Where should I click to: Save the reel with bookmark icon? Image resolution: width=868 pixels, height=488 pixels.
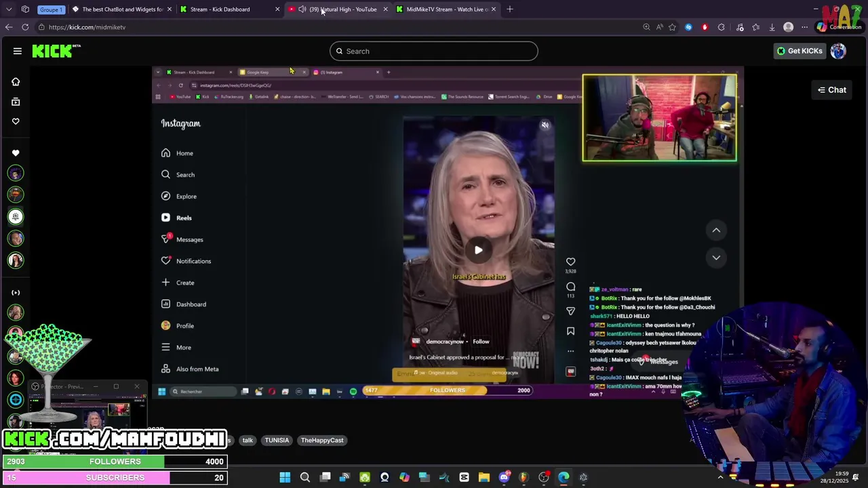pos(570,331)
